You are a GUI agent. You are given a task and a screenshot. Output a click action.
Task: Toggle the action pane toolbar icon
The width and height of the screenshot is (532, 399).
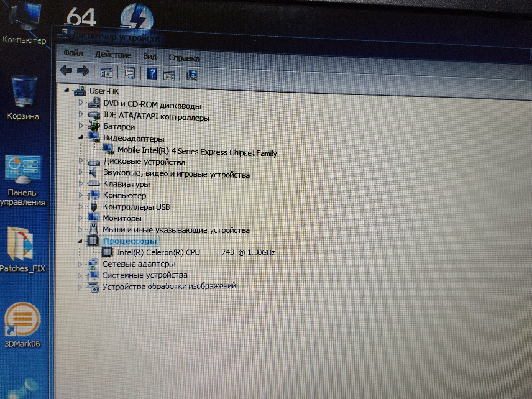pyautogui.click(x=169, y=75)
